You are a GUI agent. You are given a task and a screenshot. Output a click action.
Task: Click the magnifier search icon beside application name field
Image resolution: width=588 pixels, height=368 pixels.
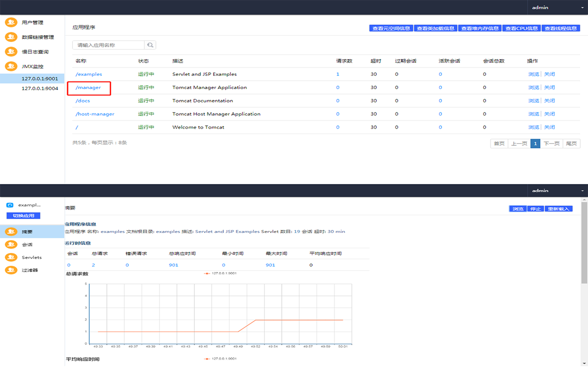click(x=150, y=45)
